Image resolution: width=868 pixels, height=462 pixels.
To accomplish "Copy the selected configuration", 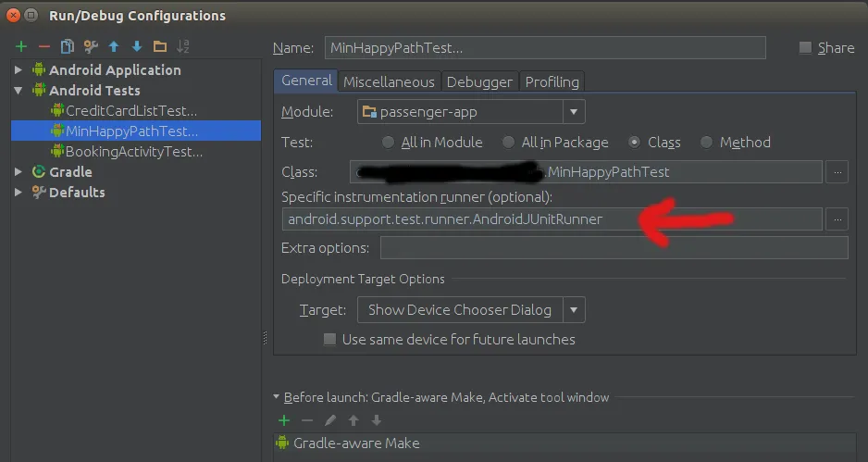I will click(67, 46).
